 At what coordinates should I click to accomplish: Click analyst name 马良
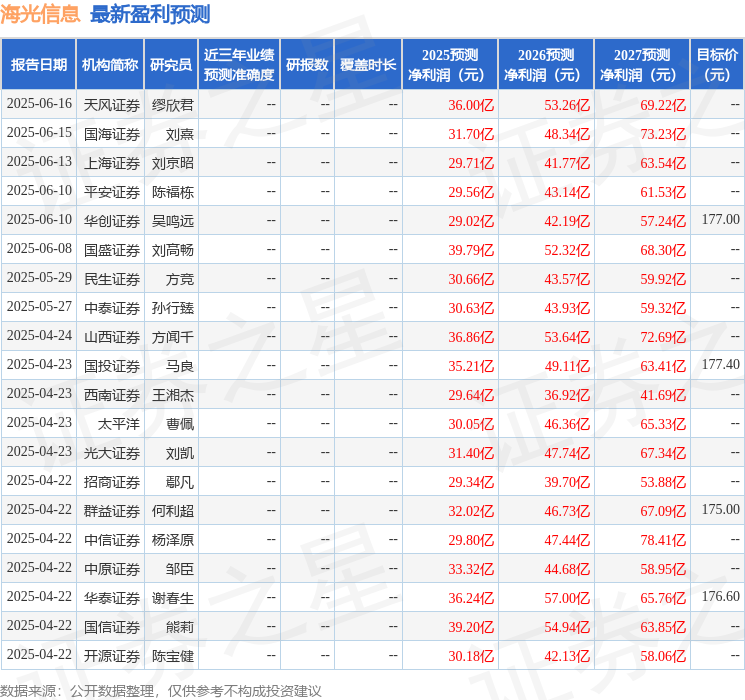[x=180, y=366]
